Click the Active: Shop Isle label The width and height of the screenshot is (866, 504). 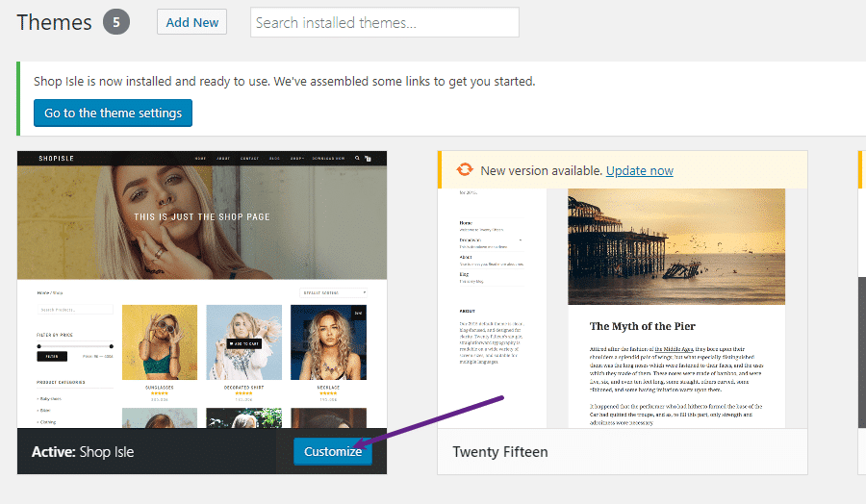[x=83, y=451]
